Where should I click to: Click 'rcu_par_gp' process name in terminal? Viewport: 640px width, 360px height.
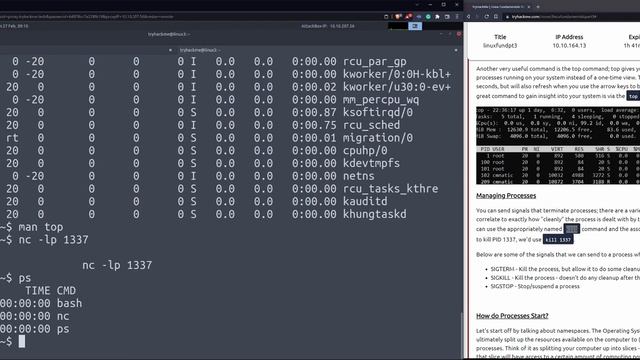[x=374, y=62]
